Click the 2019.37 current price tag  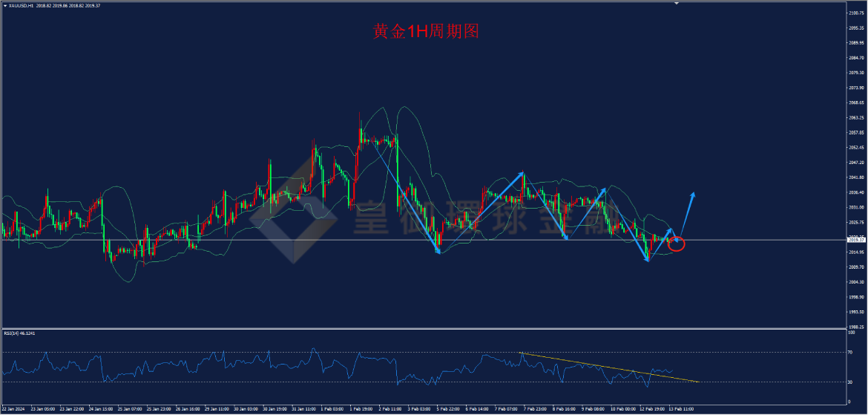point(856,240)
